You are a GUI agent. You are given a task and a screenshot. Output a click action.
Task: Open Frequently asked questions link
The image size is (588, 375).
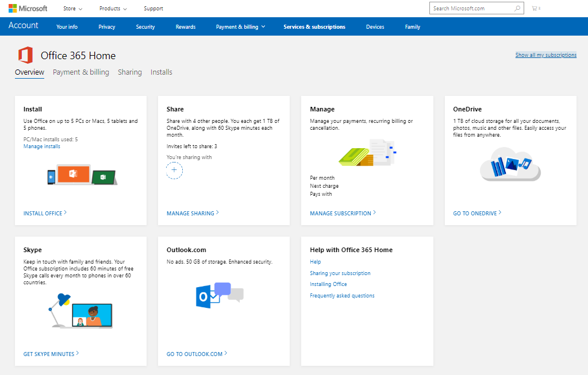pyautogui.click(x=342, y=296)
